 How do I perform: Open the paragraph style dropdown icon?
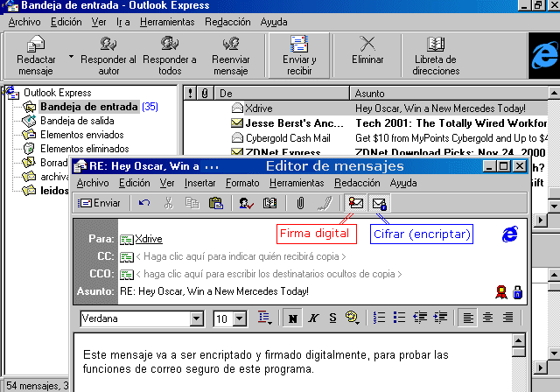tap(264, 318)
